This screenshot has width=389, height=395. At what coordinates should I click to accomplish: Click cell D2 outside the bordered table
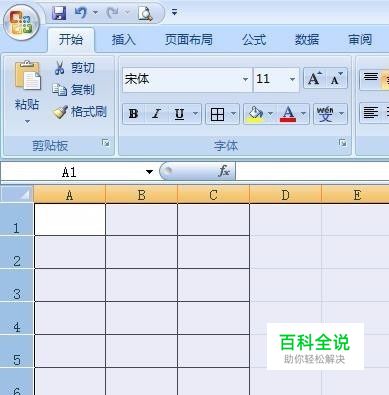[285, 252]
